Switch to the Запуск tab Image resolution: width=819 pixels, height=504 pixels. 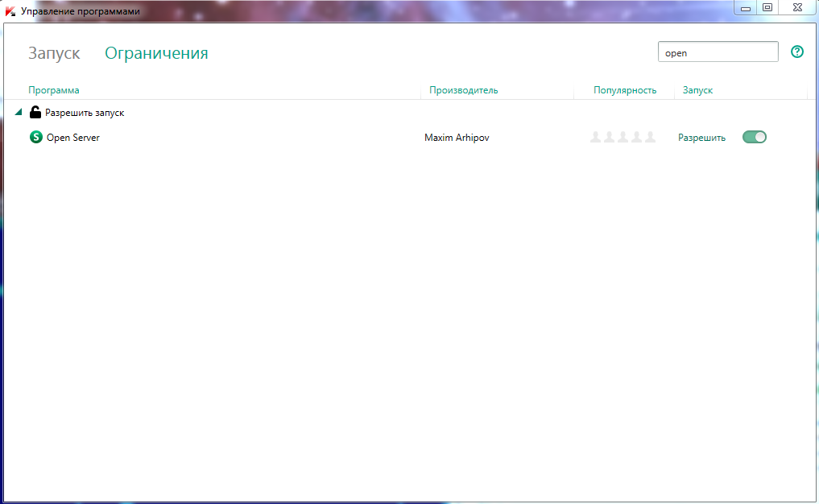pos(54,53)
